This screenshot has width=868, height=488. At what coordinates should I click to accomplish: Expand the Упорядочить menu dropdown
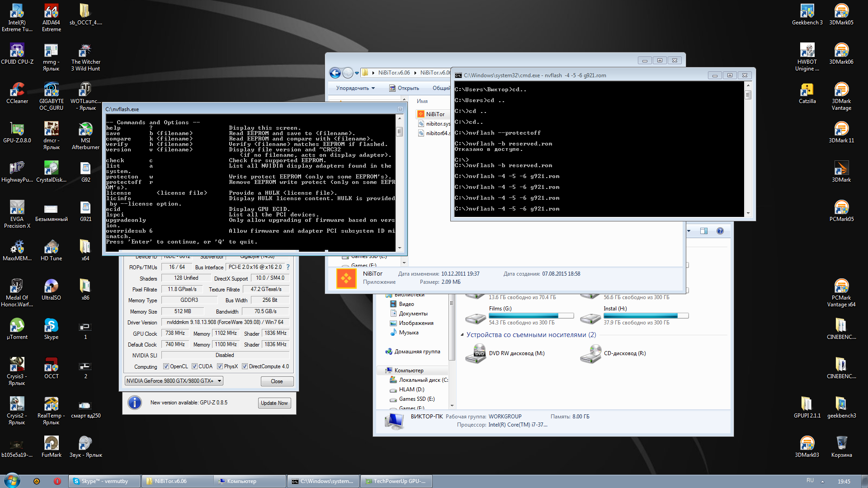tap(355, 88)
